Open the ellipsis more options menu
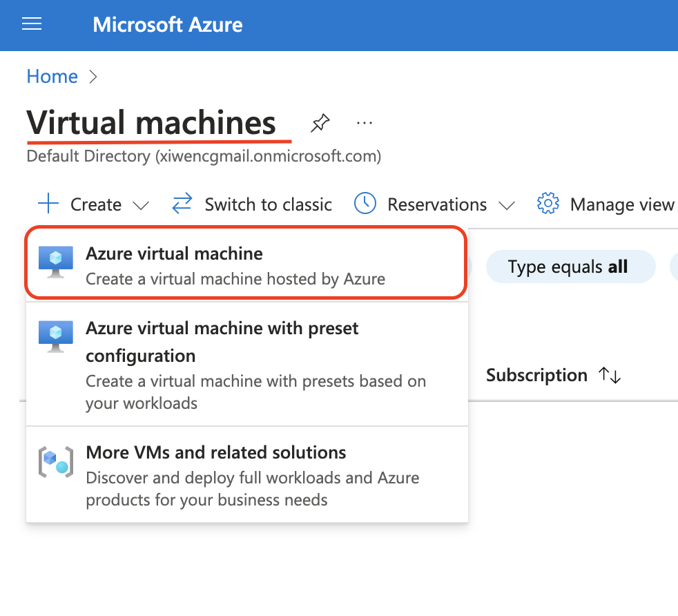The height and width of the screenshot is (616, 678). click(364, 124)
